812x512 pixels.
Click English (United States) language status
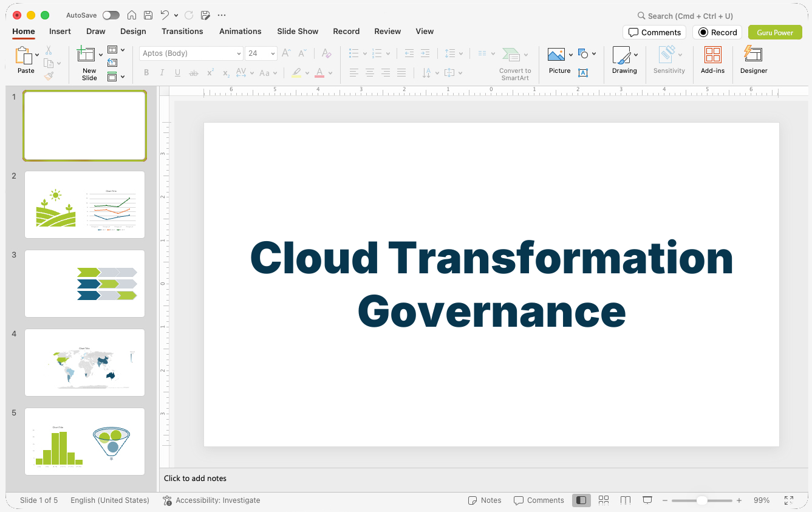click(x=110, y=500)
